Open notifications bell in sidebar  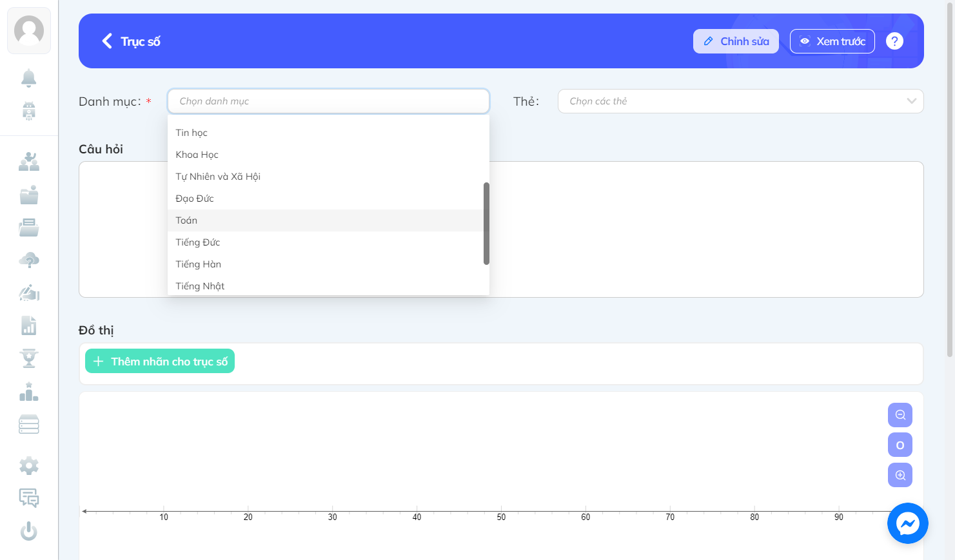coord(29,78)
